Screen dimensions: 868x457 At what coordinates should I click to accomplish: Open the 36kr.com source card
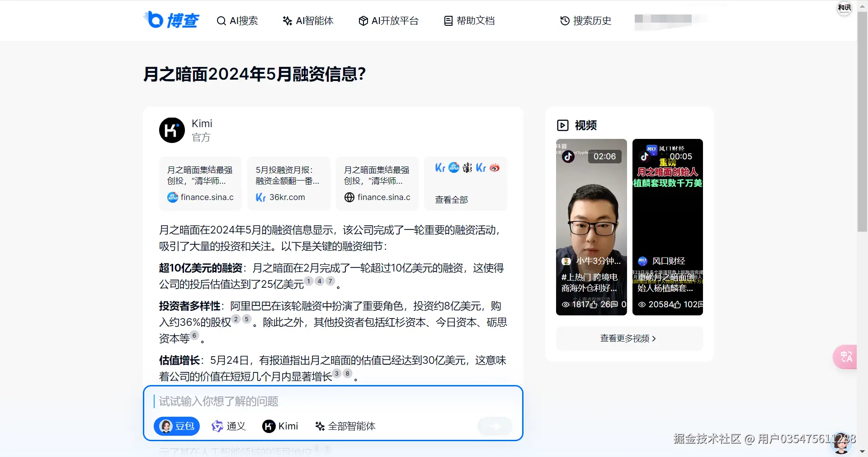288,184
